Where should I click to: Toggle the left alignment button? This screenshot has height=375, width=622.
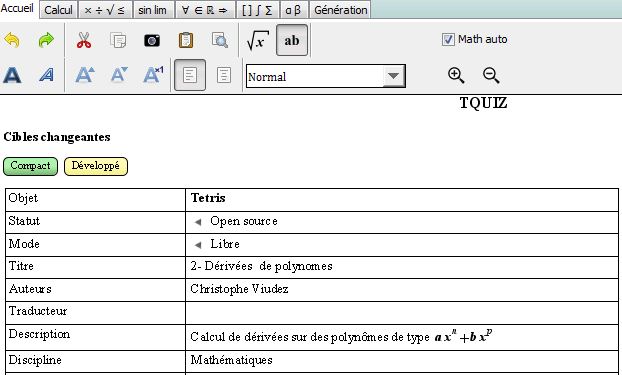click(190, 75)
